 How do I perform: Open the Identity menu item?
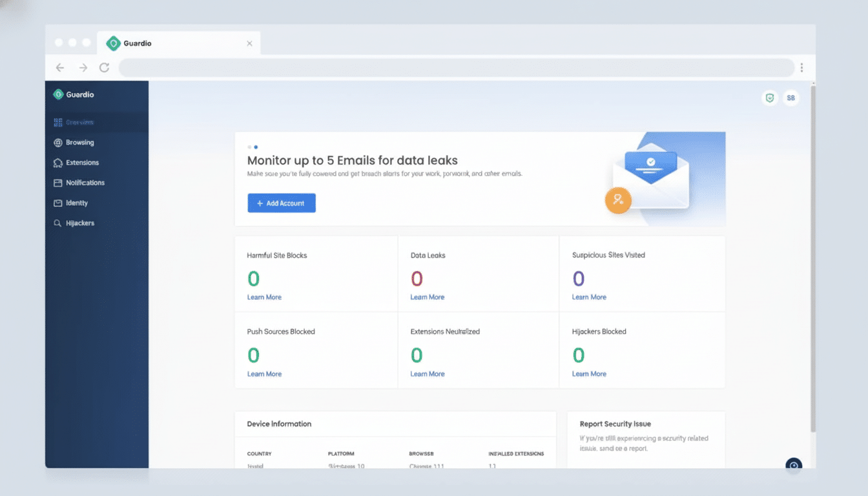[x=76, y=202]
